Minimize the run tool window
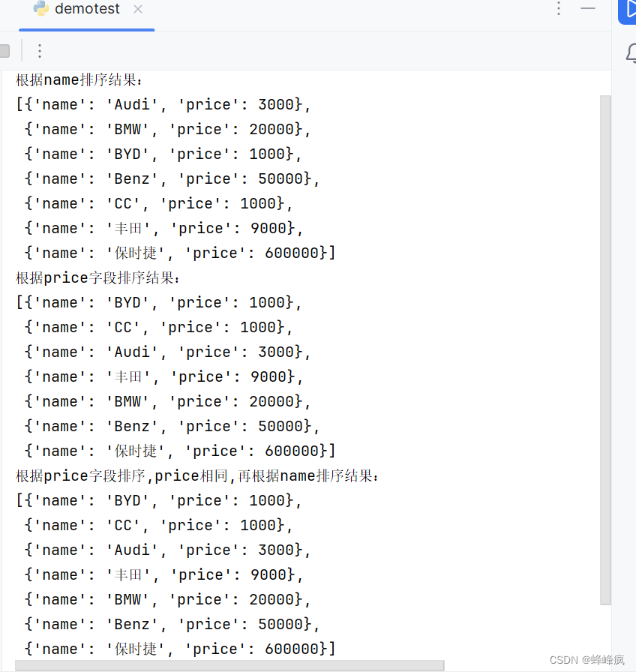 click(x=588, y=8)
